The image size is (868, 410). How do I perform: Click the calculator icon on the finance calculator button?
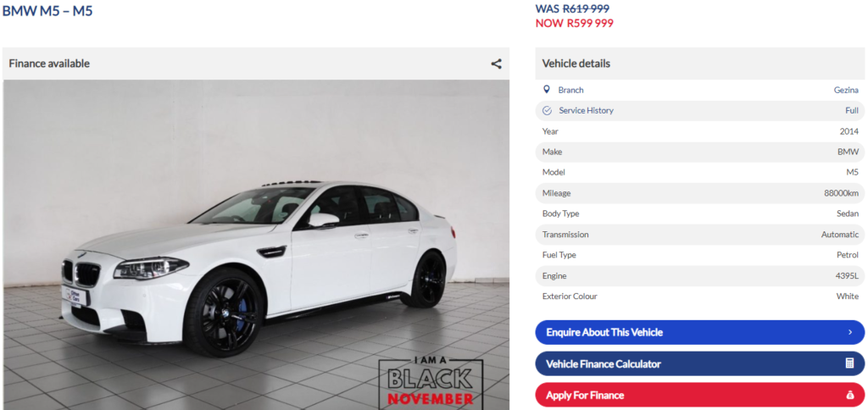click(x=849, y=363)
